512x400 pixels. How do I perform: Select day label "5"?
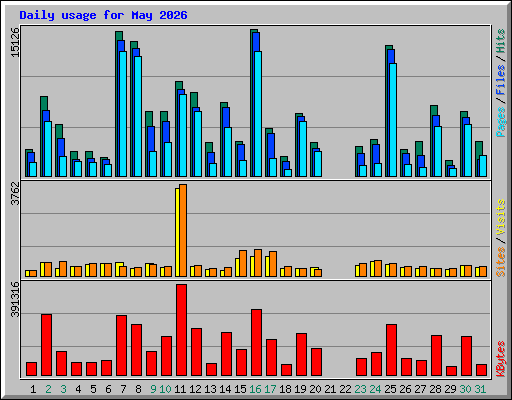click(x=93, y=389)
